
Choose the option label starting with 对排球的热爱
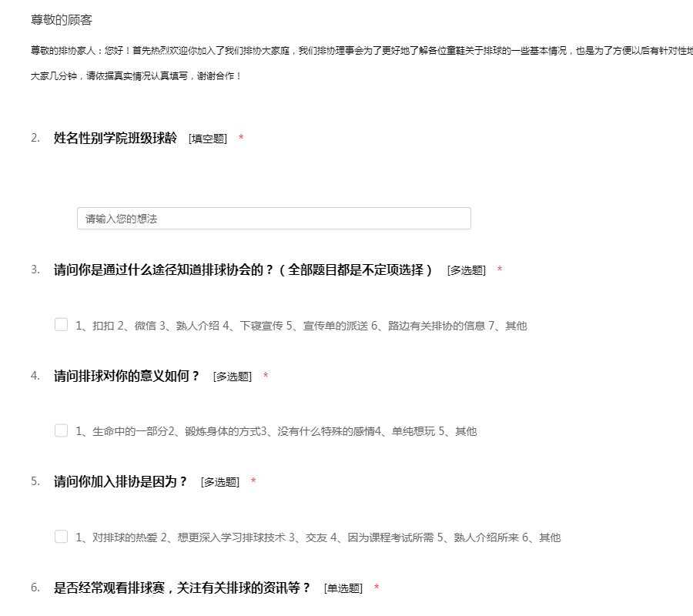(318, 538)
